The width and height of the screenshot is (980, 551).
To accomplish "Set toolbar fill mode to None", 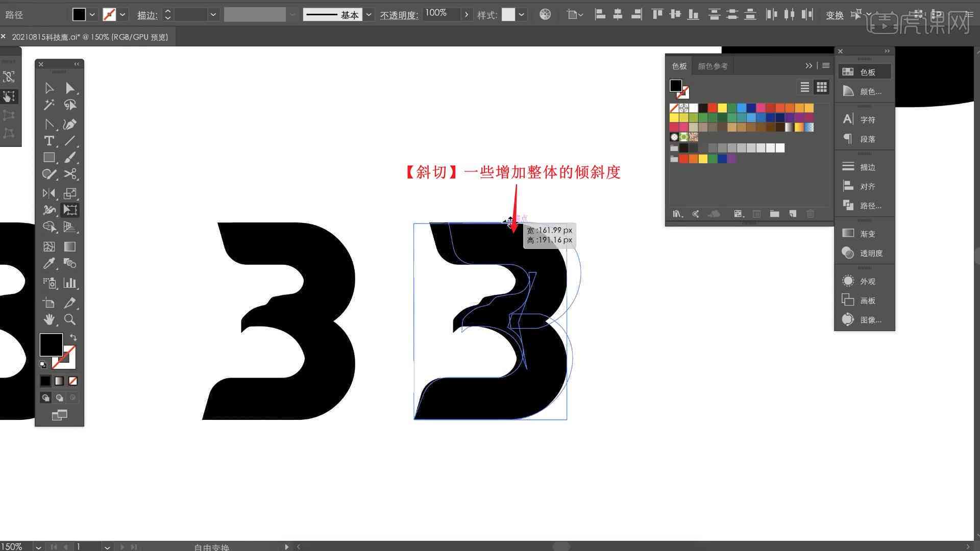I will point(73,381).
